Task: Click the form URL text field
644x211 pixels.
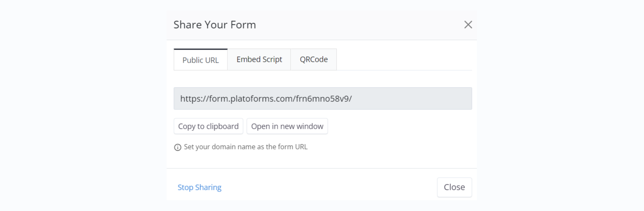Action: [x=322, y=98]
